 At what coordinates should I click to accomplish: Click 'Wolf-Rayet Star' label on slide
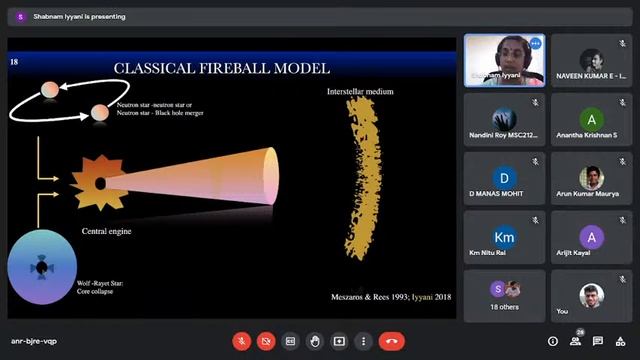coord(100,283)
